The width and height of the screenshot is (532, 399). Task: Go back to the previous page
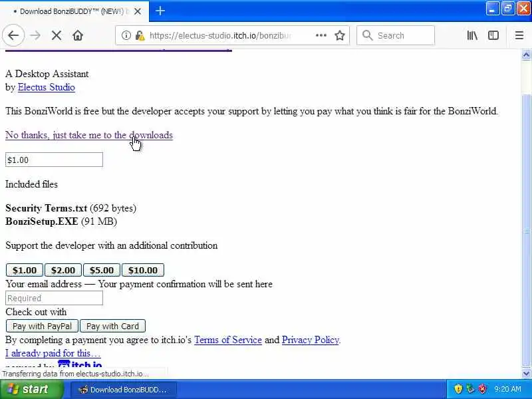click(13, 35)
